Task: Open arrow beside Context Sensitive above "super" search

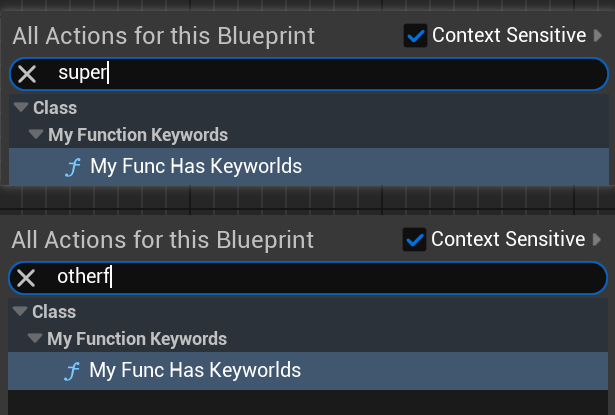Action: 597,36
